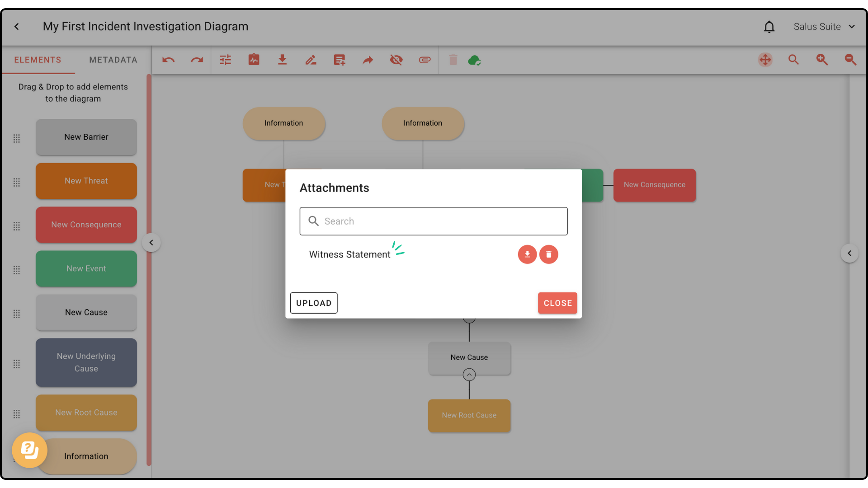Toggle the hide elements eye icon
The image size is (868, 488).
pyautogui.click(x=396, y=60)
